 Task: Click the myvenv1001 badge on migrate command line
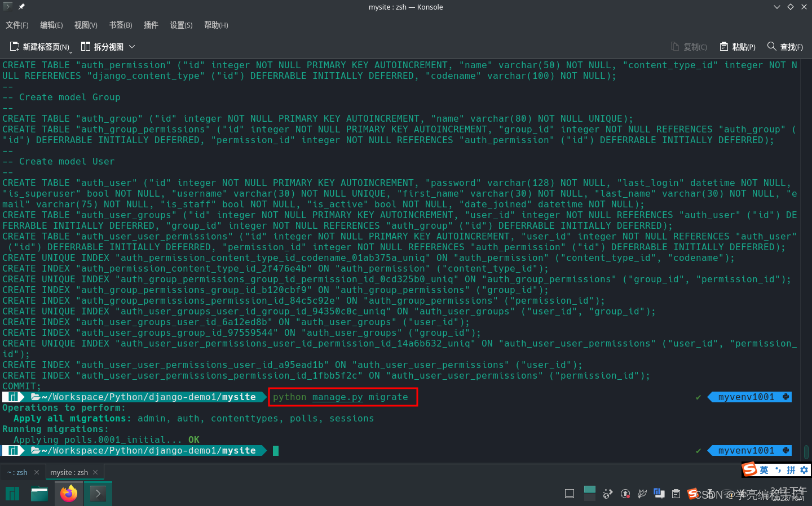click(x=749, y=397)
